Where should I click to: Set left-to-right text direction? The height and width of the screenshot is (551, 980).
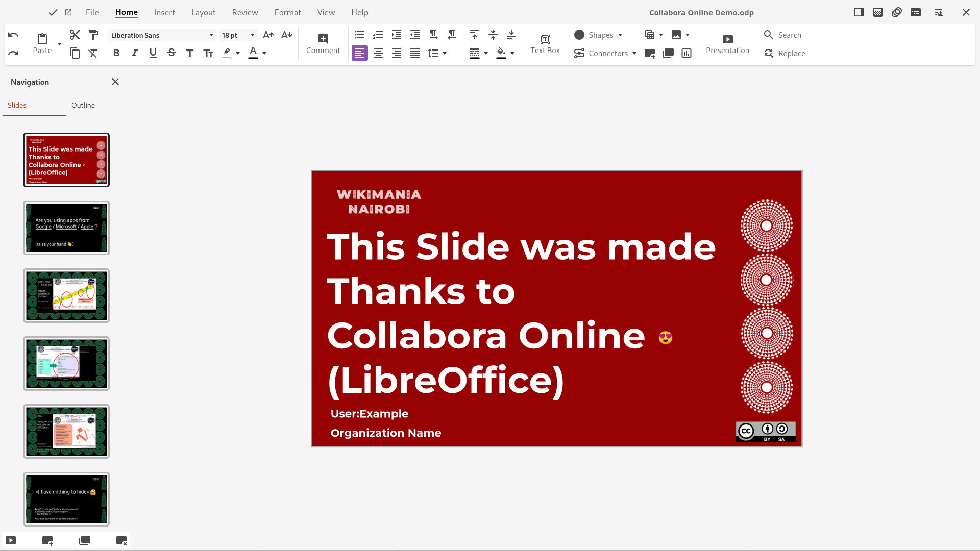pyautogui.click(x=433, y=35)
